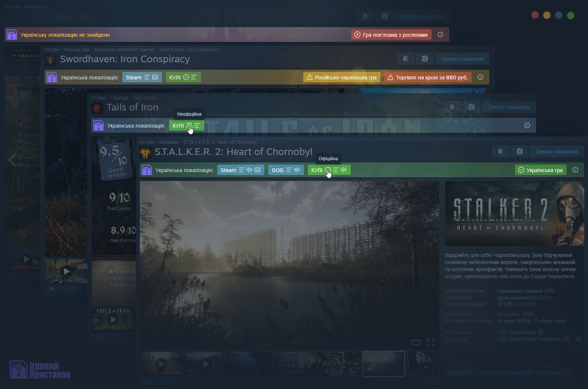Open Центр спільноти on S.T.A.L.K.E.R. 2 page

click(x=557, y=151)
